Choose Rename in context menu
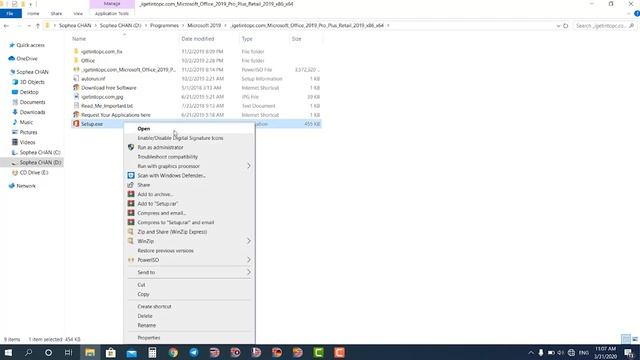Image resolution: width=640 pixels, height=360 pixels. pyautogui.click(x=147, y=325)
